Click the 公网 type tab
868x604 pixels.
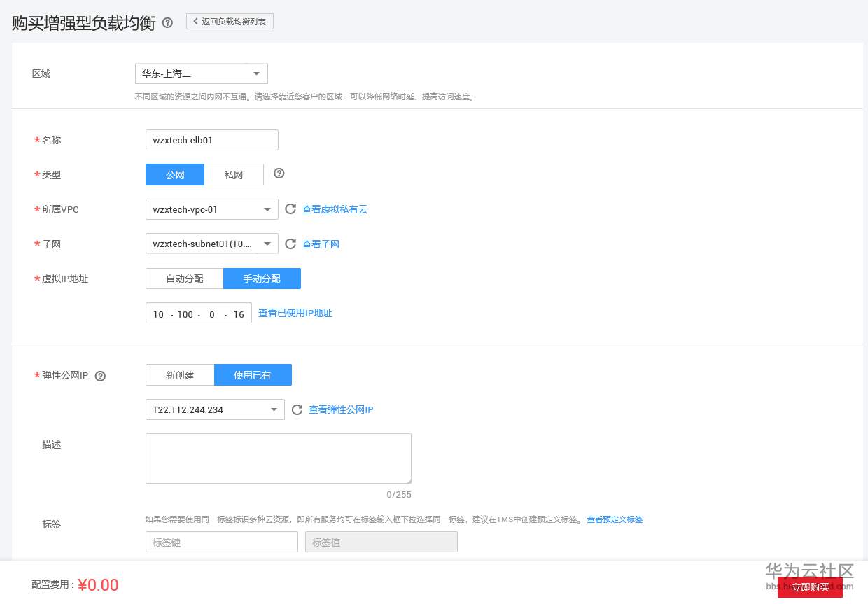[x=174, y=174]
